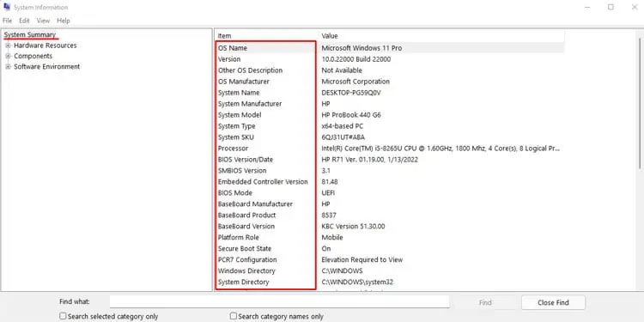Click the Find what input field

(279, 302)
